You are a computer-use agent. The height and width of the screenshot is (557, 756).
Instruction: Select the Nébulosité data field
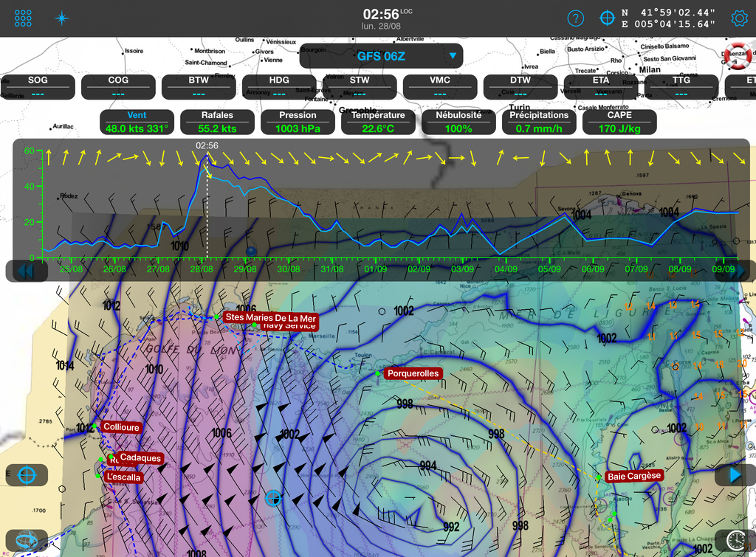(x=458, y=122)
